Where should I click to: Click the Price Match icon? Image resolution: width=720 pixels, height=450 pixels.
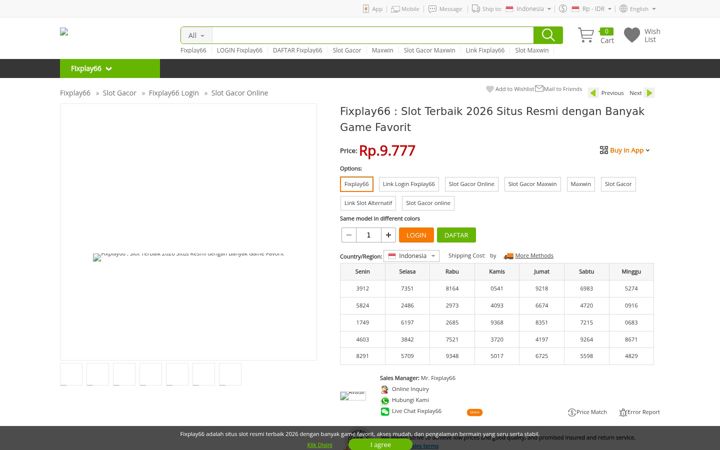[572, 412]
